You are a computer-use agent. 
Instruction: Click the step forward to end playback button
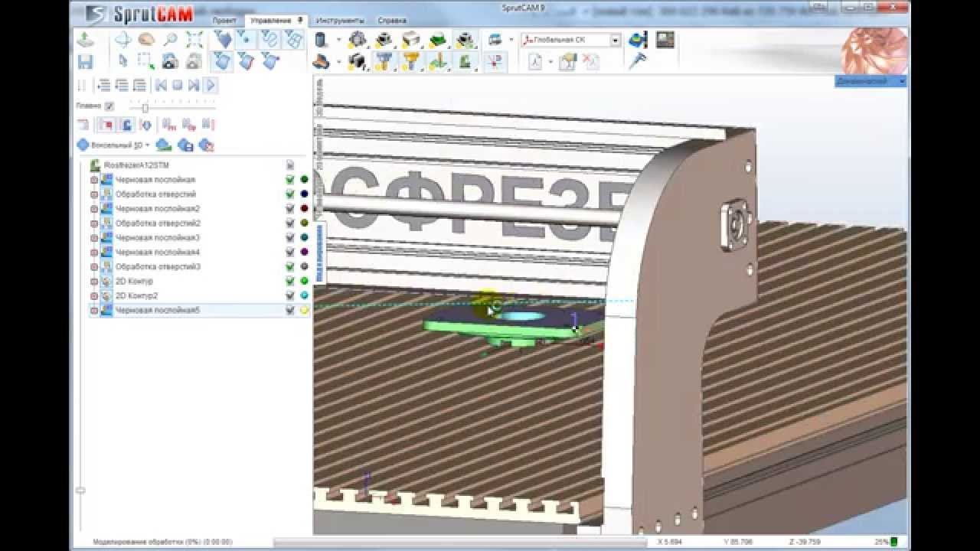pyautogui.click(x=193, y=85)
